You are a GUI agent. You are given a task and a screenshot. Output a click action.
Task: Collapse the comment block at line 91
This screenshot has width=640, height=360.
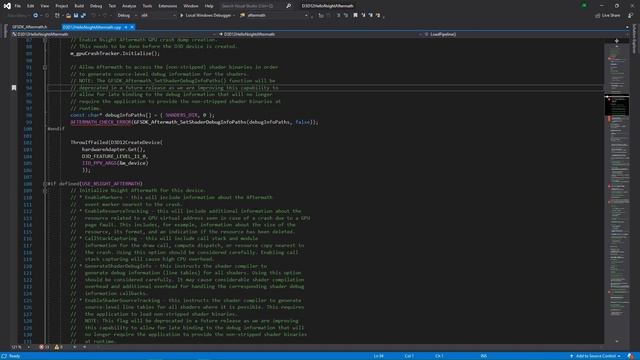(45, 67)
